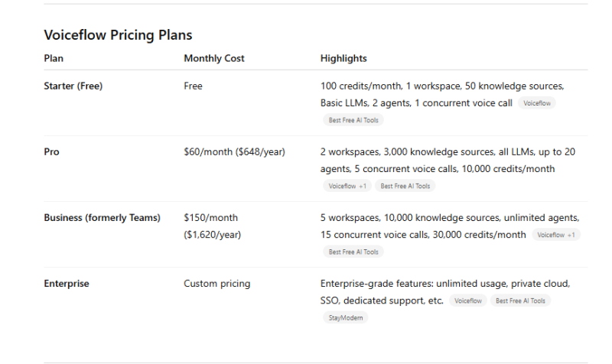Click the $60/month ($648/year) price cell
The image size is (612, 364).
click(234, 152)
